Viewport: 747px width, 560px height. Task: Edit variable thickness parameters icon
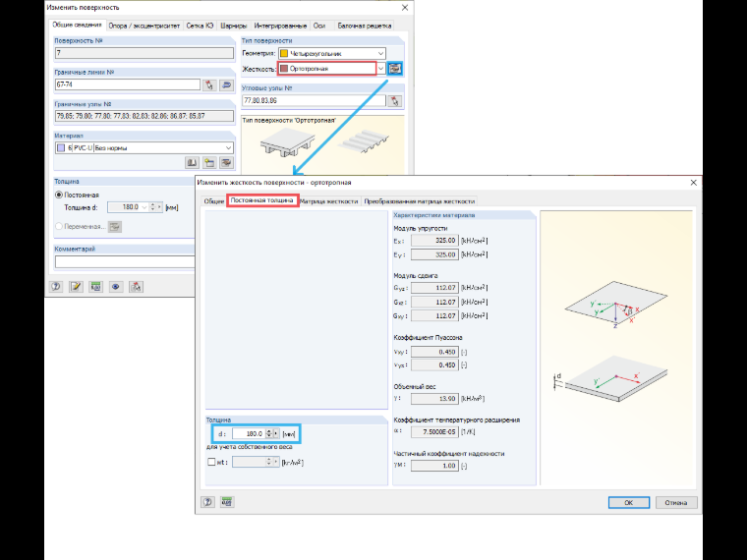(115, 227)
